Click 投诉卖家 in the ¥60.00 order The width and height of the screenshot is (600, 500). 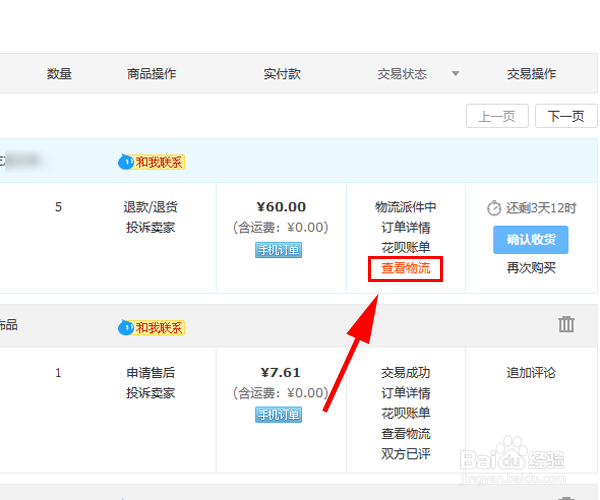click(150, 227)
